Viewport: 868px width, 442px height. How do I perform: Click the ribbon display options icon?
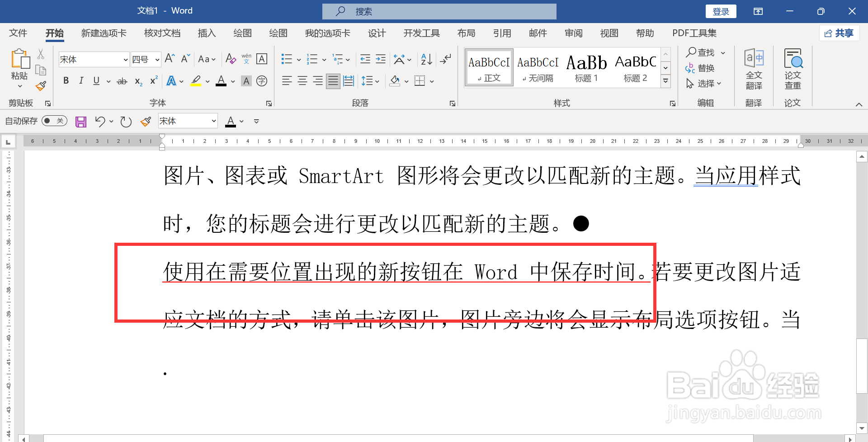758,11
